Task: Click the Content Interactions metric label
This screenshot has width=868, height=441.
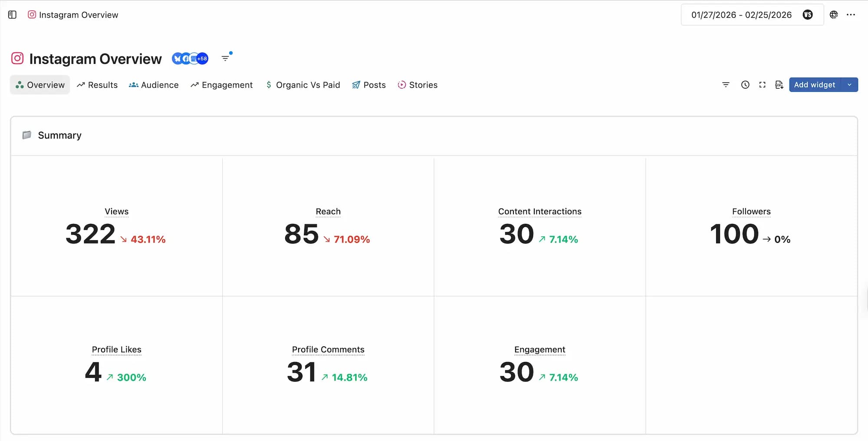Action: pos(539,212)
